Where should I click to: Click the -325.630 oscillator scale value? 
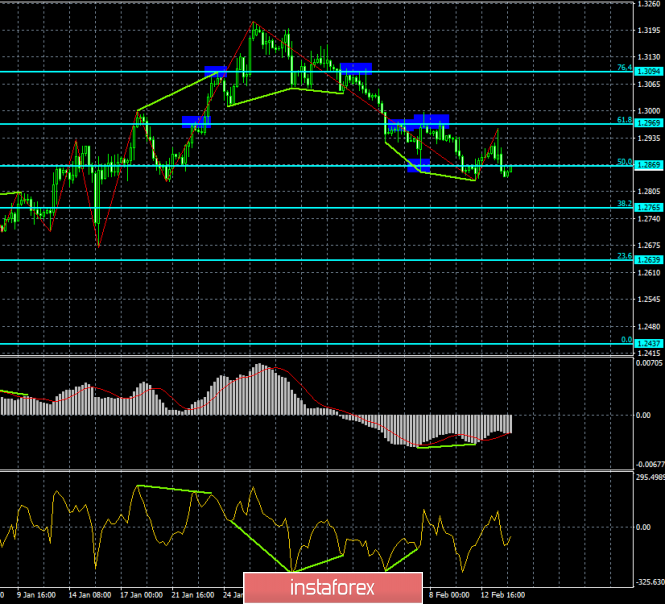pos(647,581)
